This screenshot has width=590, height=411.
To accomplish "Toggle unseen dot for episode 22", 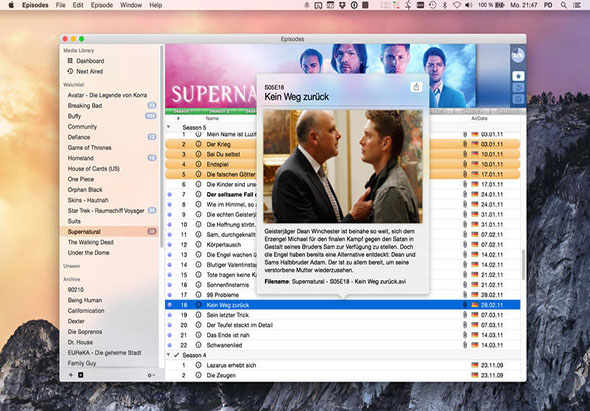I will tap(170, 345).
